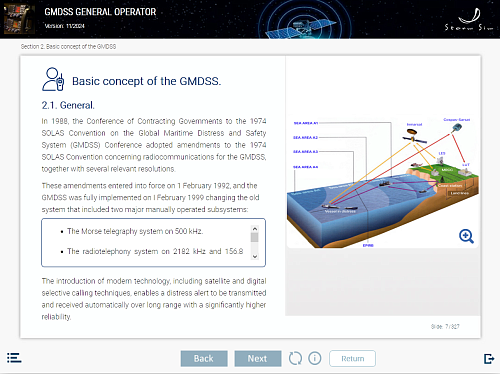Open the information icon
500x374 pixels.
click(315, 358)
